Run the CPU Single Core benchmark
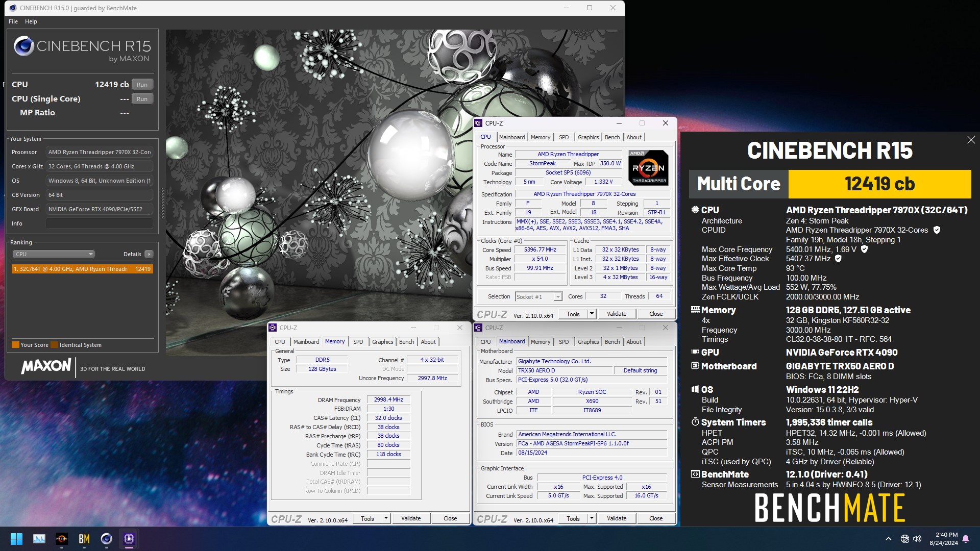980x551 pixels. pos(142,99)
